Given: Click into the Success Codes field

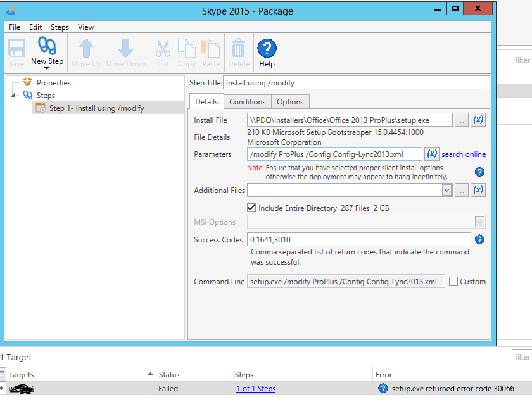Looking at the screenshot, I should tap(358, 239).
